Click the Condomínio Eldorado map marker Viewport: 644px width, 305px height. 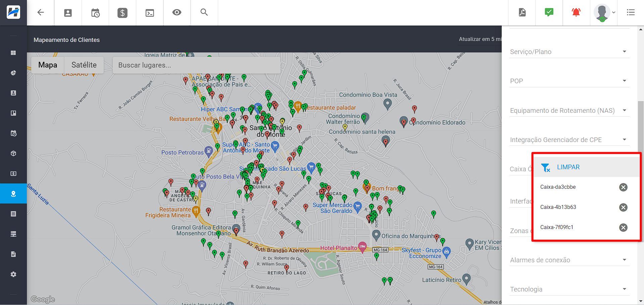point(404,121)
